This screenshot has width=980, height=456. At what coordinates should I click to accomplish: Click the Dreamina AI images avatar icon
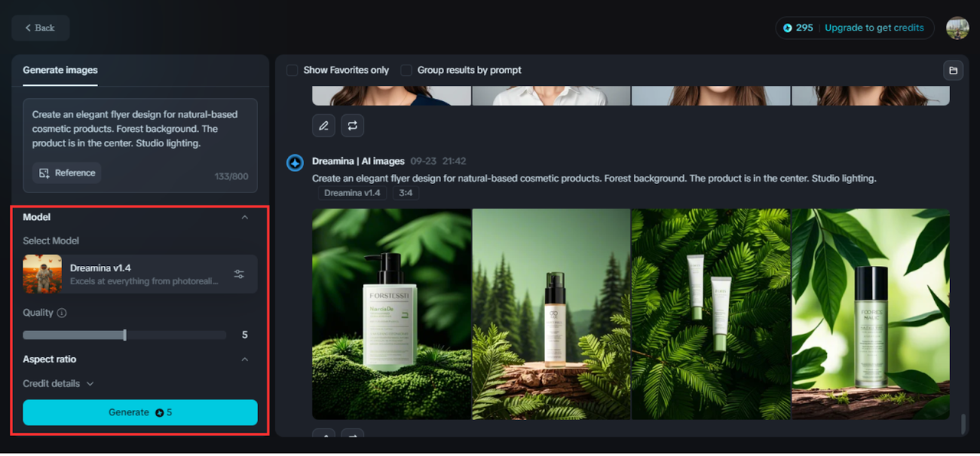[295, 162]
